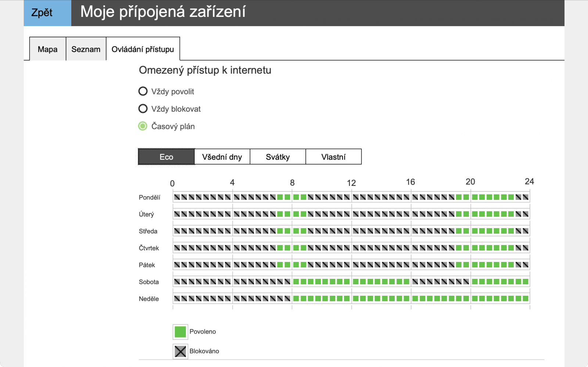Click last green slot in Neděle row
Viewport: 588px width, 367px height.
click(526, 299)
